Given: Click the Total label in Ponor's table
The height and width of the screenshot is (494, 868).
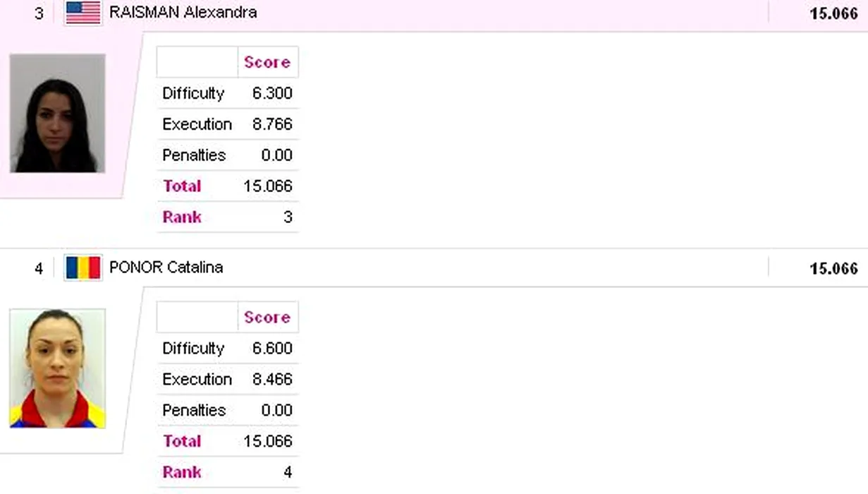Looking at the screenshot, I should point(182,442).
